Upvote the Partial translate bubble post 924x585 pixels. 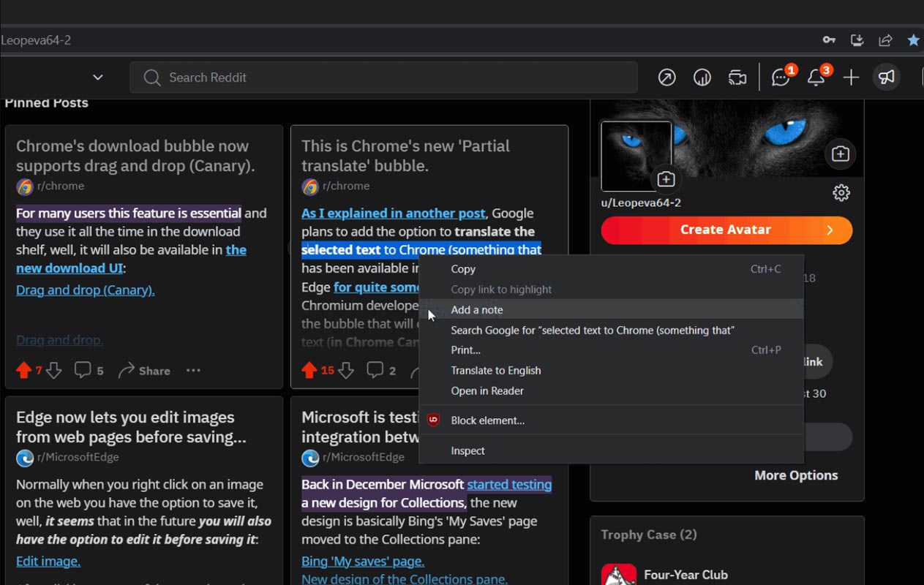(x=309, y=371)
